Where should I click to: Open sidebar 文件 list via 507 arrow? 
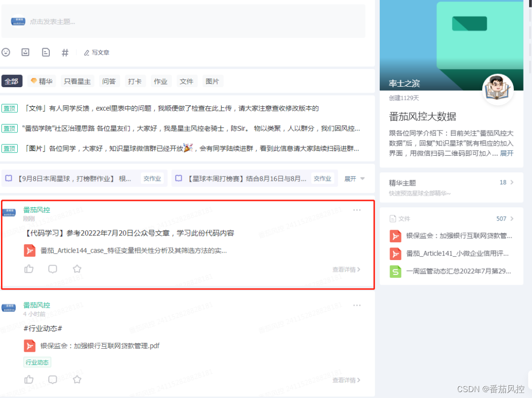(512, 219)
